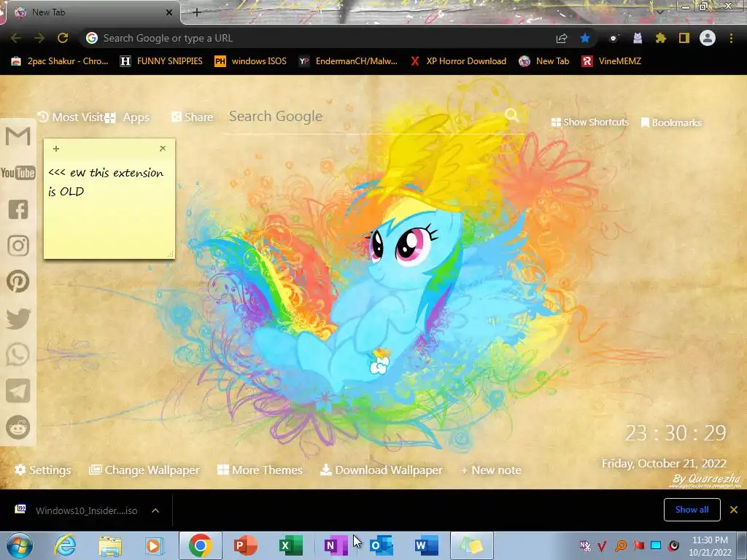
Task: Open the Chrome profile avatar
Action: (708, 38)
